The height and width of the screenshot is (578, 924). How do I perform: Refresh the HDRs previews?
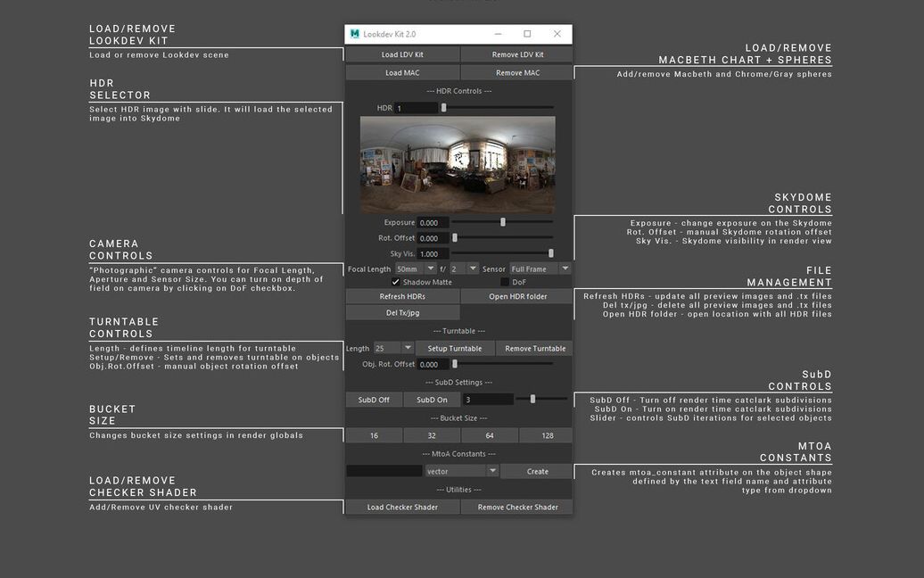(x=401, y=295)
